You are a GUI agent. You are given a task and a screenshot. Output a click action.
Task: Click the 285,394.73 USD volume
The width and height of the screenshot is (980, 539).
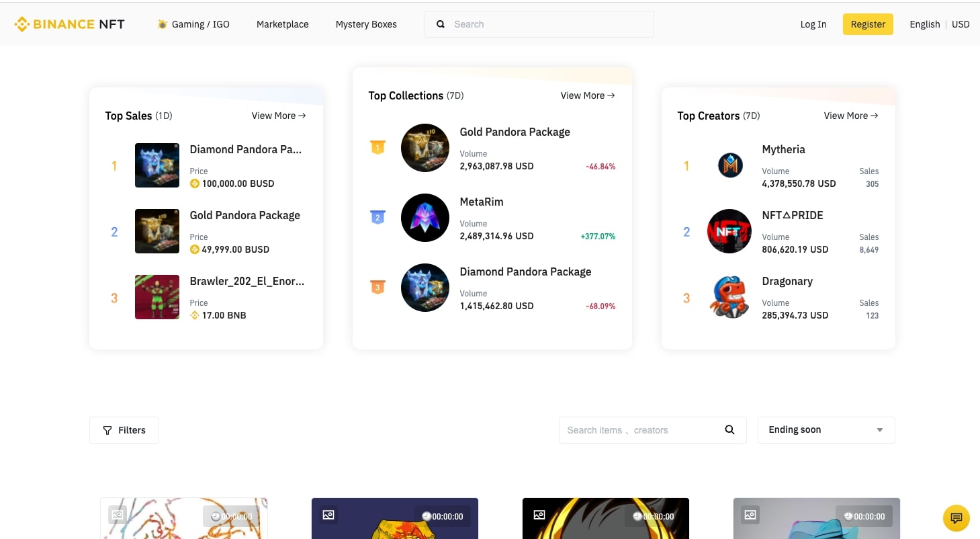(x=795, y=315)
